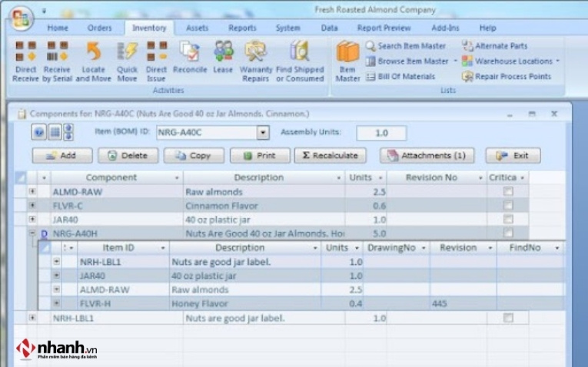
Task: Toggle Critical checkbox for NRH-LBL1 component
Action: (508, 318)
